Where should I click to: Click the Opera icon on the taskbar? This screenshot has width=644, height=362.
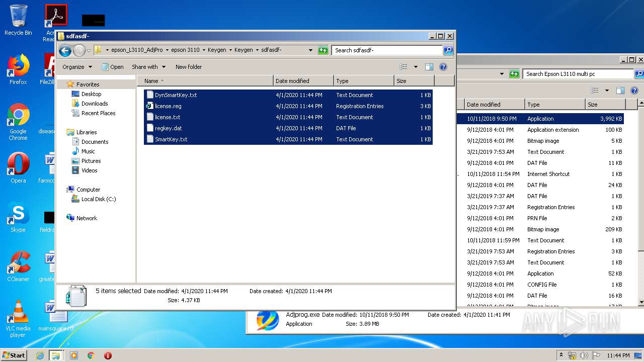click(x=108, y=355)
